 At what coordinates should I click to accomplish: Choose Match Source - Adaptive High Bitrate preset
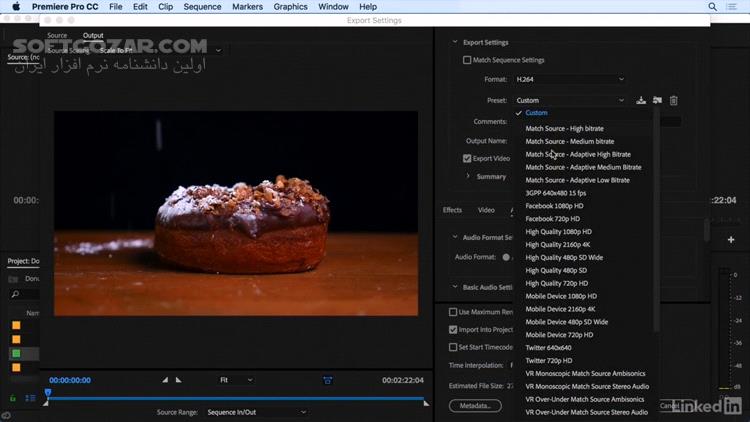point(578,155)
